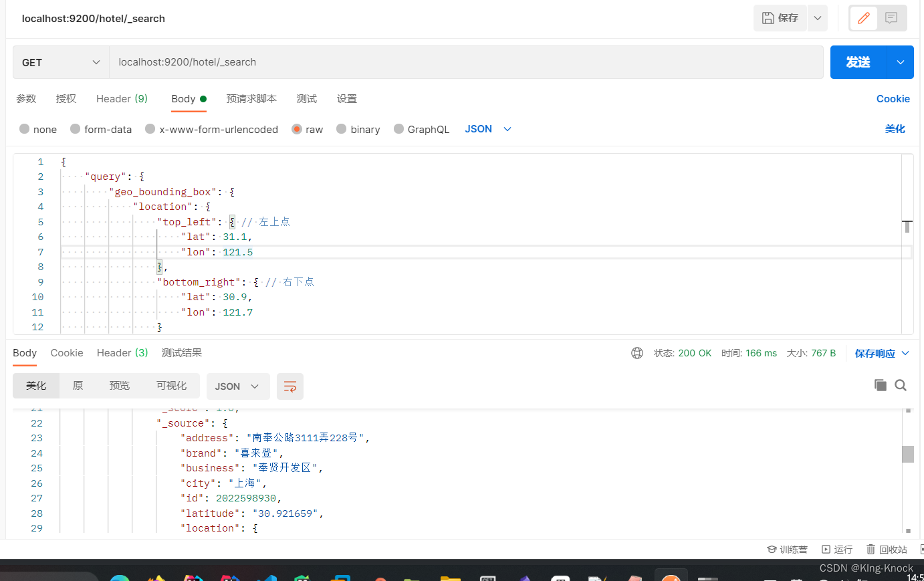Select the GraphQL body type

(422, 129)
